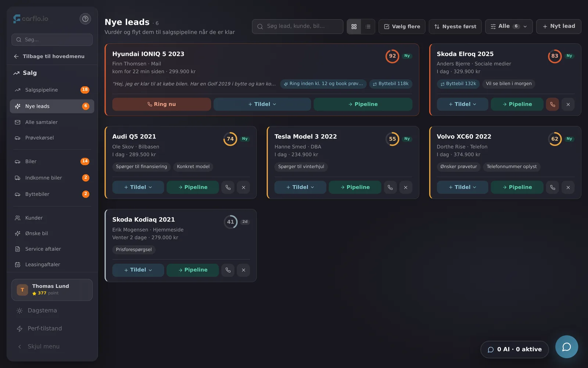
Task: Open the help question mark icon
Action: click(85, 19)
